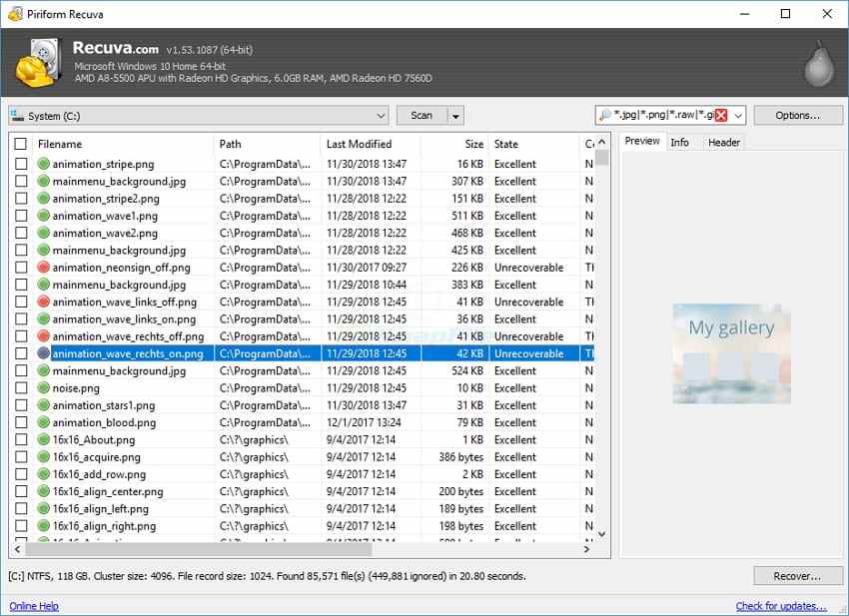849x616 pixels.
Task: Click the green status dot for noise.png
Action: click(43, 387)
